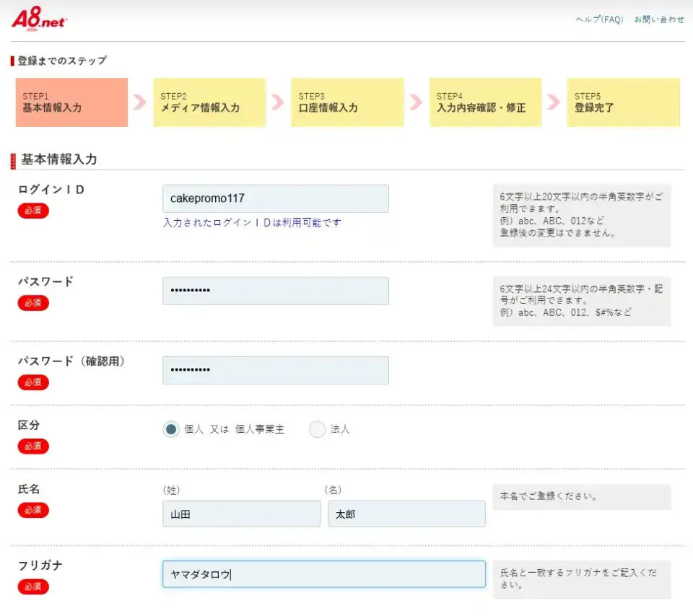Open the ヘルプ(FAQ) link
Screen dimensions: 693x616
coord(598,19)
